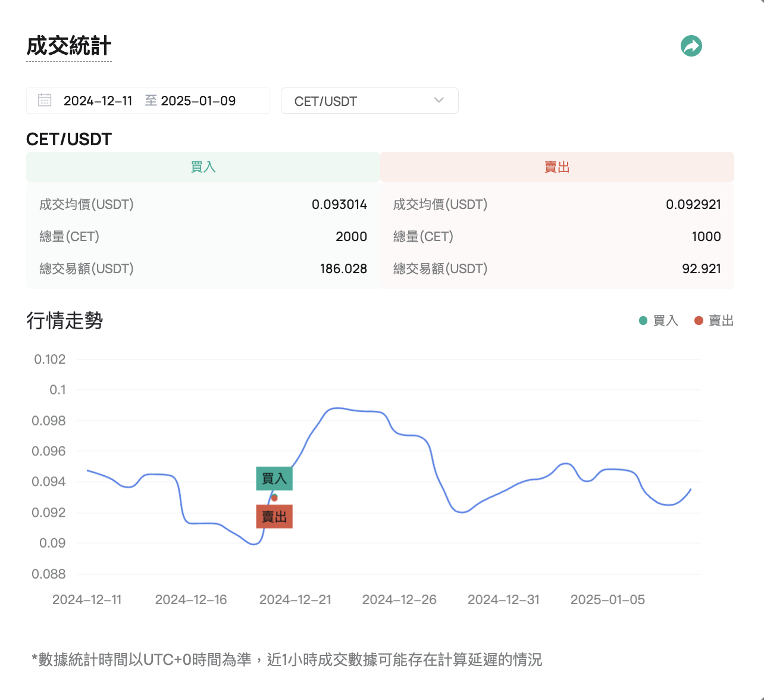Click buy total amount 186.028
The width and height of the screenshot is (764, 700).
[343, 269]
